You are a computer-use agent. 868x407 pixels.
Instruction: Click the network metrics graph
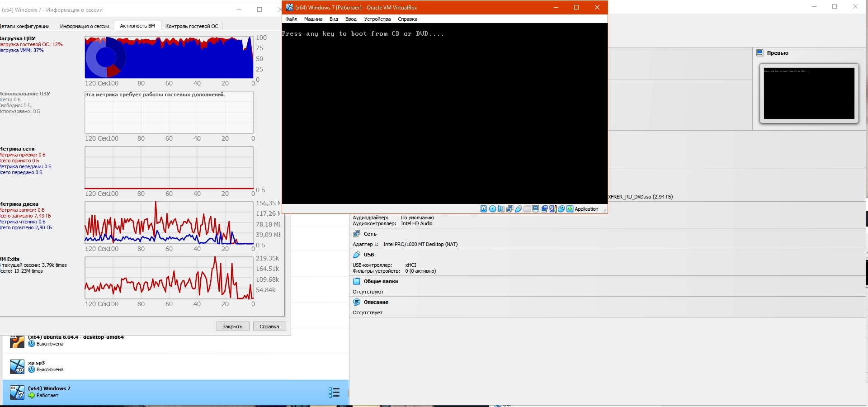pyautogui.click(x=169, y=168)
